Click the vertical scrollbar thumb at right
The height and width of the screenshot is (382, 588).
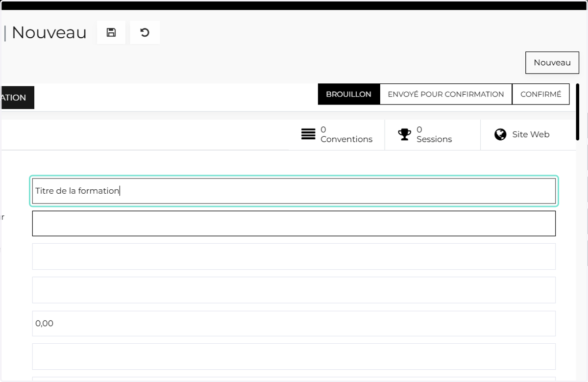point(579,112)
